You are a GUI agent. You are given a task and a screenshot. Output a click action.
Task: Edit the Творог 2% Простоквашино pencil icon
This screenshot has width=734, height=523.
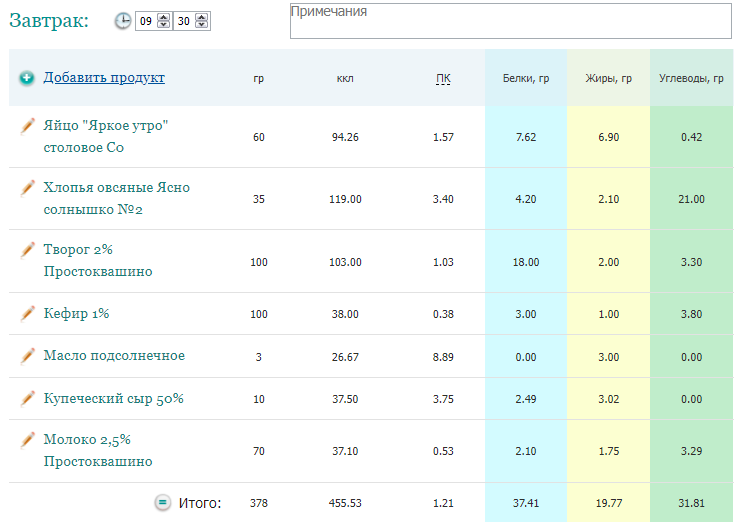click(27, 250)
